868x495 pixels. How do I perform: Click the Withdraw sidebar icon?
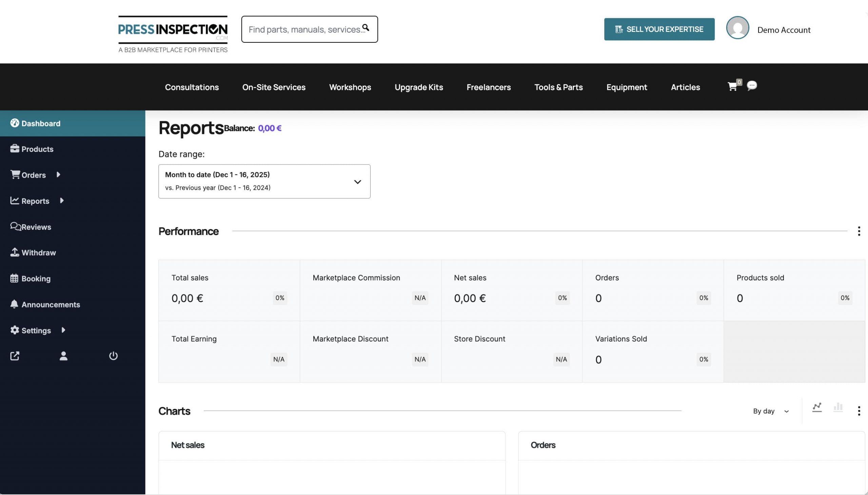pyautogui.click(x=15, y=252)
